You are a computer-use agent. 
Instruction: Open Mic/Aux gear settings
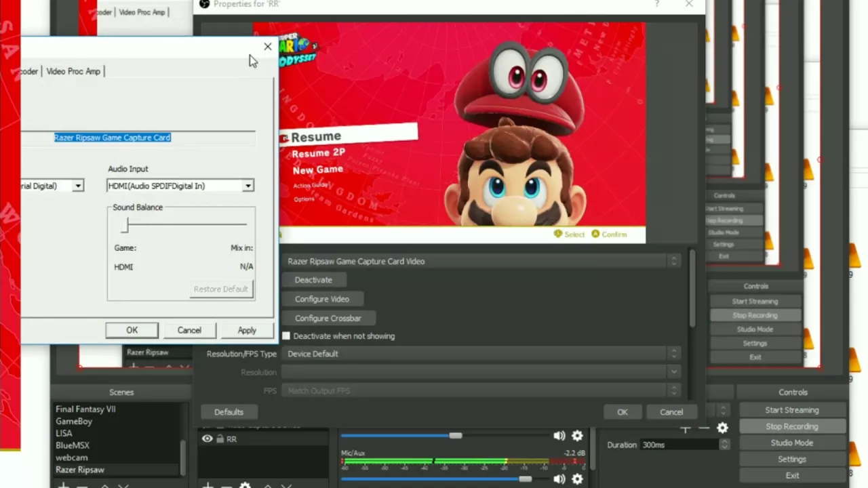pos(577,479)
